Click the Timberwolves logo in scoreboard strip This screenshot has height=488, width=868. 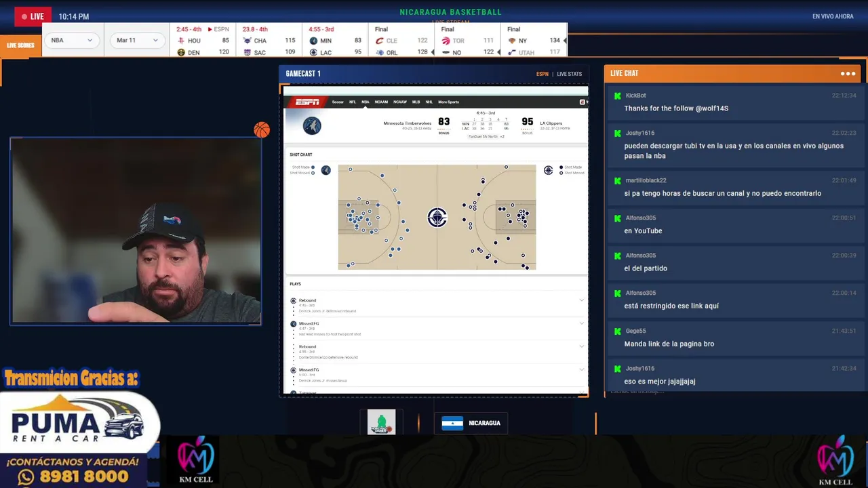pos(313,41)
